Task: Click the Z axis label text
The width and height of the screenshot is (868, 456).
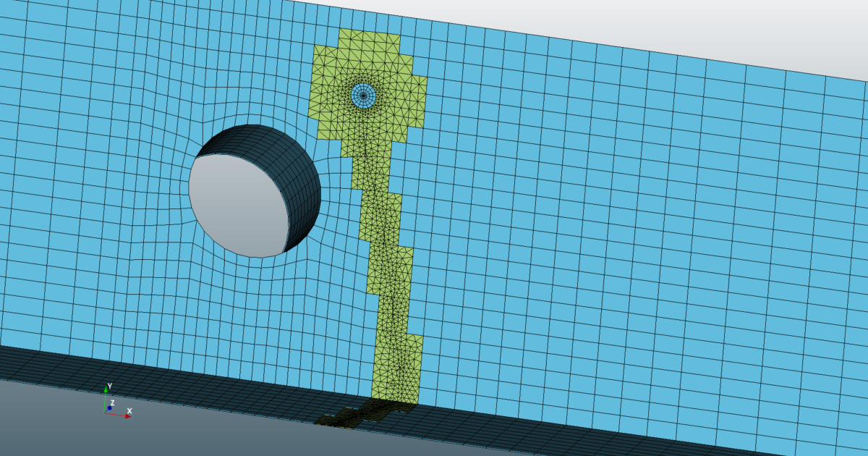Action: click(x=112, y=402)
